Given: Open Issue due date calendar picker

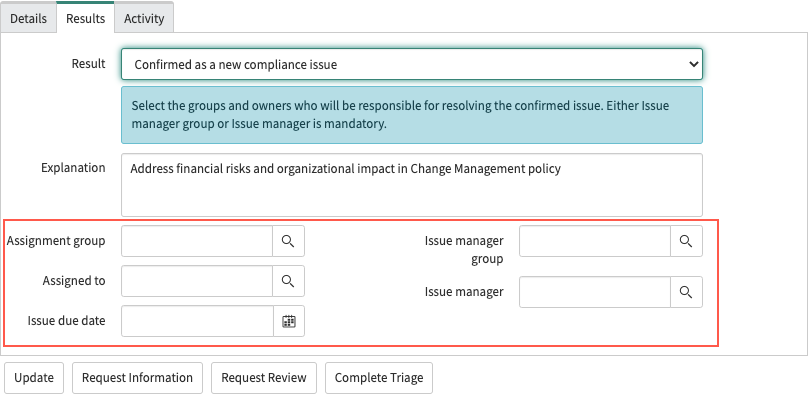Looking at the screenshot, I should (288, 321).
